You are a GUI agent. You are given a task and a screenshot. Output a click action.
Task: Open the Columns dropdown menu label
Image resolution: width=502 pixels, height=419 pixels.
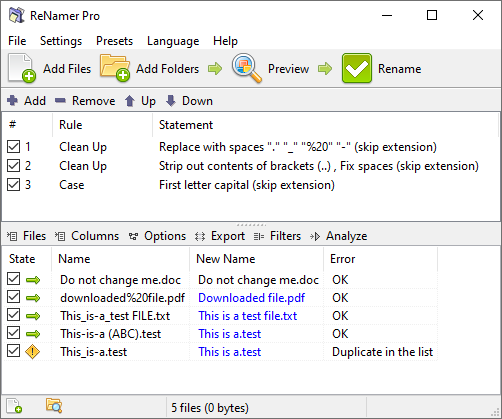click(x=95, y=236)
